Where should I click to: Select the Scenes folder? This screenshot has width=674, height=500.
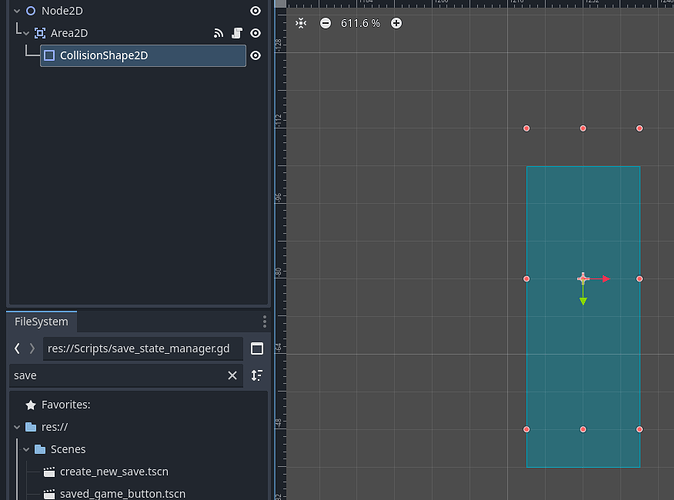point(68,449)
